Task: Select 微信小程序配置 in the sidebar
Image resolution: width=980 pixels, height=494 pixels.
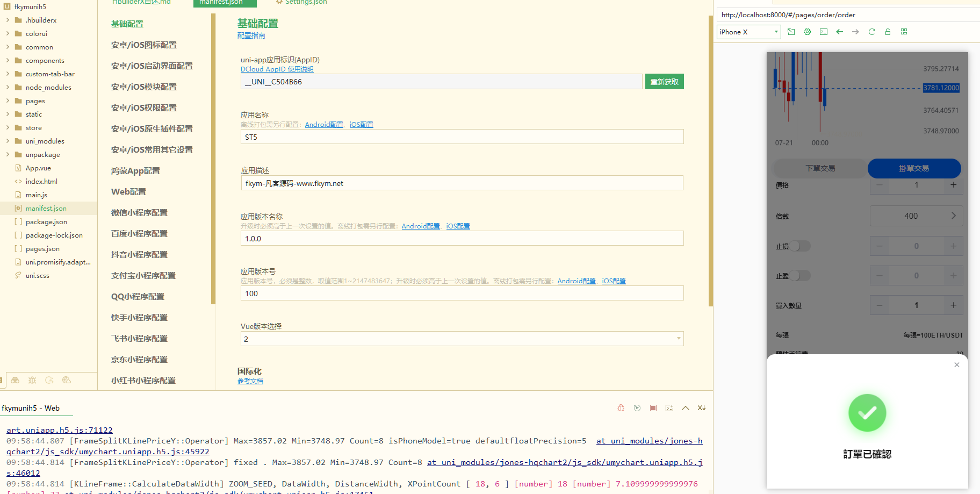Action: 139,212
